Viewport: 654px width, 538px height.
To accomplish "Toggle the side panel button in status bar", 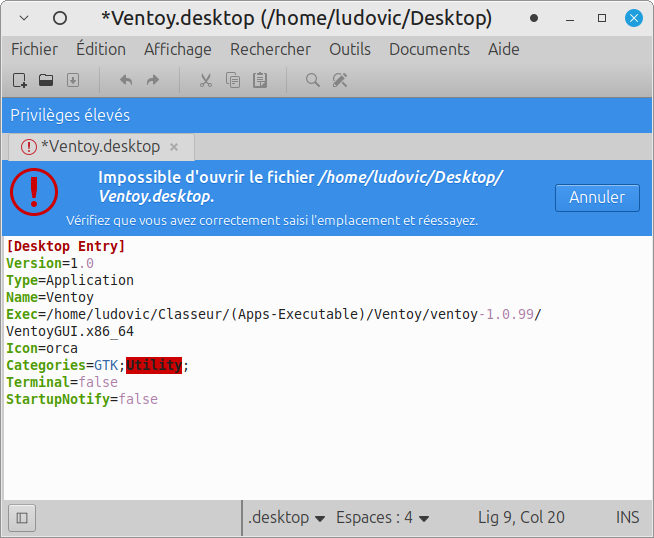I will coord(22,518).
